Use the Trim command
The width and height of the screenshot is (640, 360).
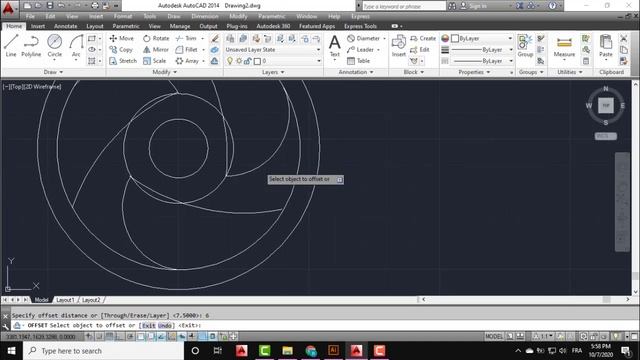pos(186,38)
